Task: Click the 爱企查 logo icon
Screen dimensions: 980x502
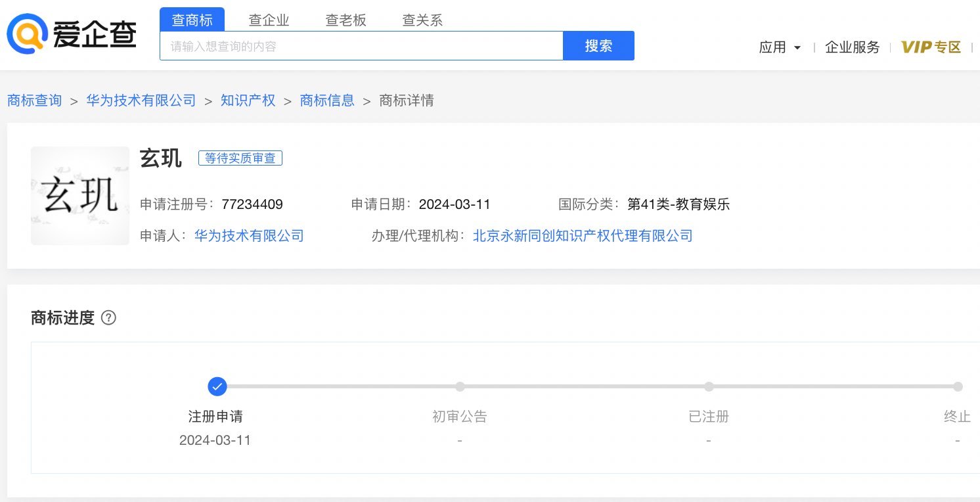Action: [27, 34]
